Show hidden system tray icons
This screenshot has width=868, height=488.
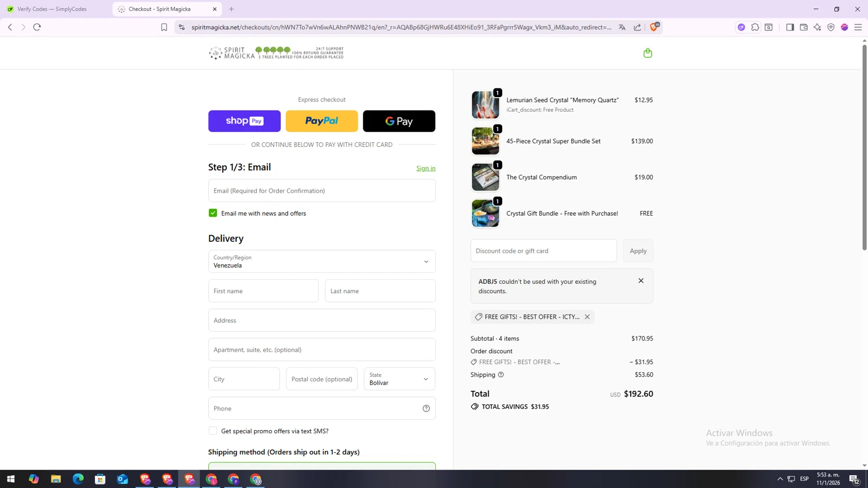(x=779, y=479)
